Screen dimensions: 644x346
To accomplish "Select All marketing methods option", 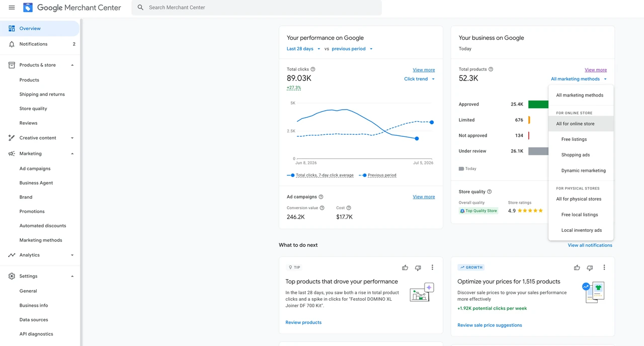I will pos(581,95).
